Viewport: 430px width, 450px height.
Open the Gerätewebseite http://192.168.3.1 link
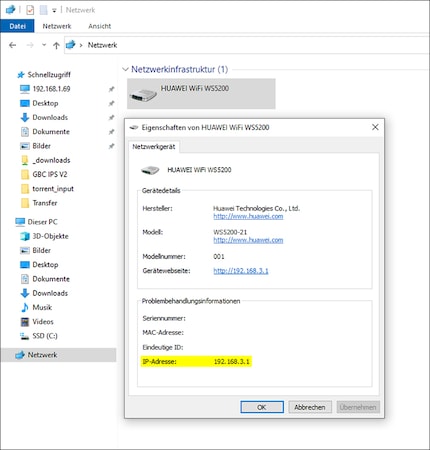coord(241,271)
